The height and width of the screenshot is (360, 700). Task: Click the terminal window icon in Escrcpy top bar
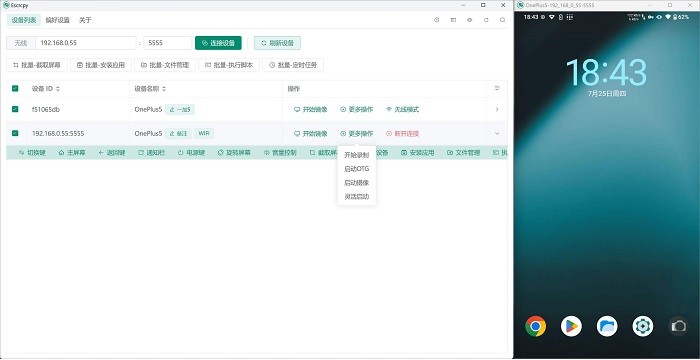(x=453, y=20)
